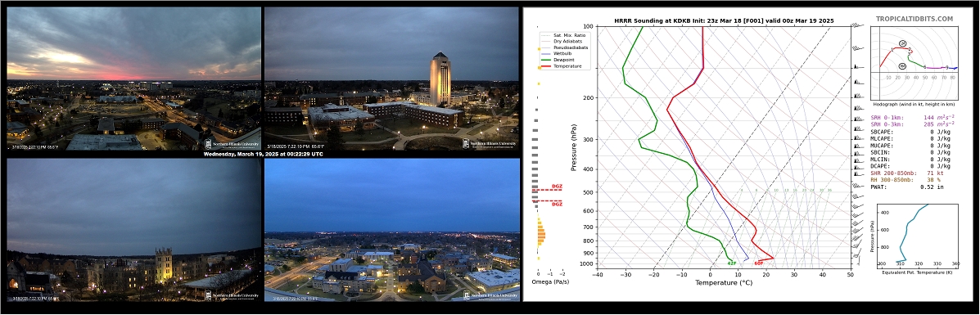Screen dimensions: 980x315
Task: Open the castle-like building webcam view
Action: point(133,229)
